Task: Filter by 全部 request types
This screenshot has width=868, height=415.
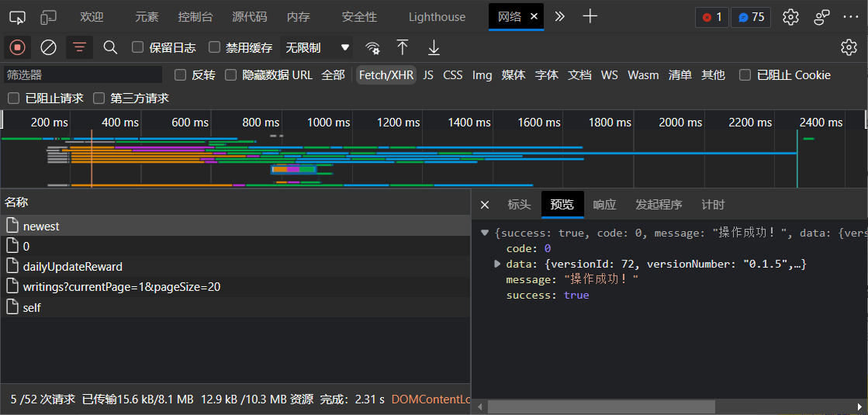Action: 334,74
